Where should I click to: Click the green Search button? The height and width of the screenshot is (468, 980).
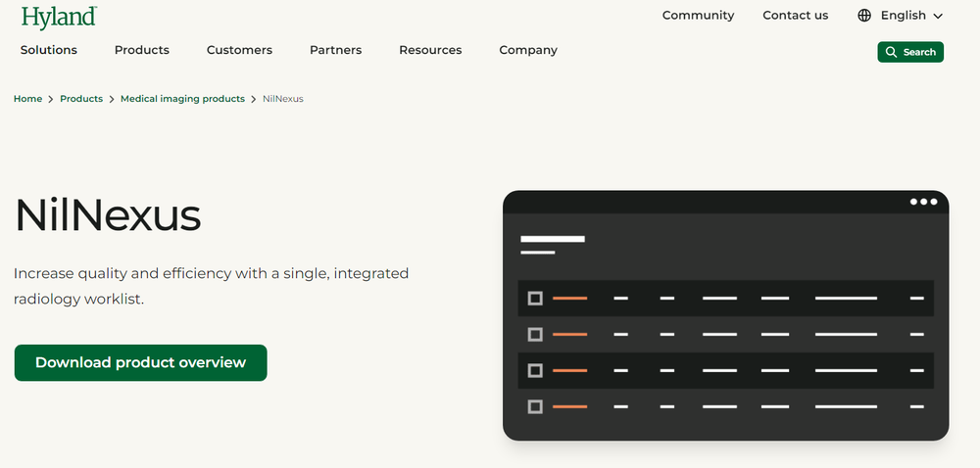910,52
